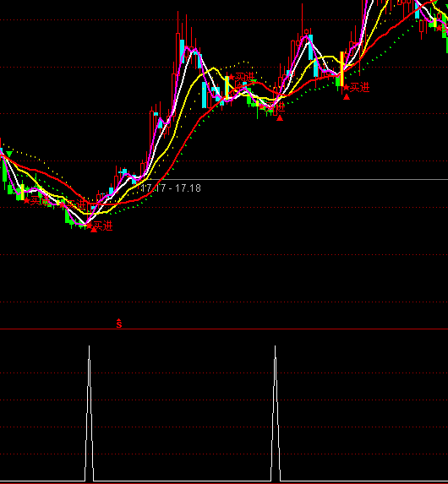Click the green down-triangle at chart's far left
Screen dimensions: 448x484
tap(9, 154)
